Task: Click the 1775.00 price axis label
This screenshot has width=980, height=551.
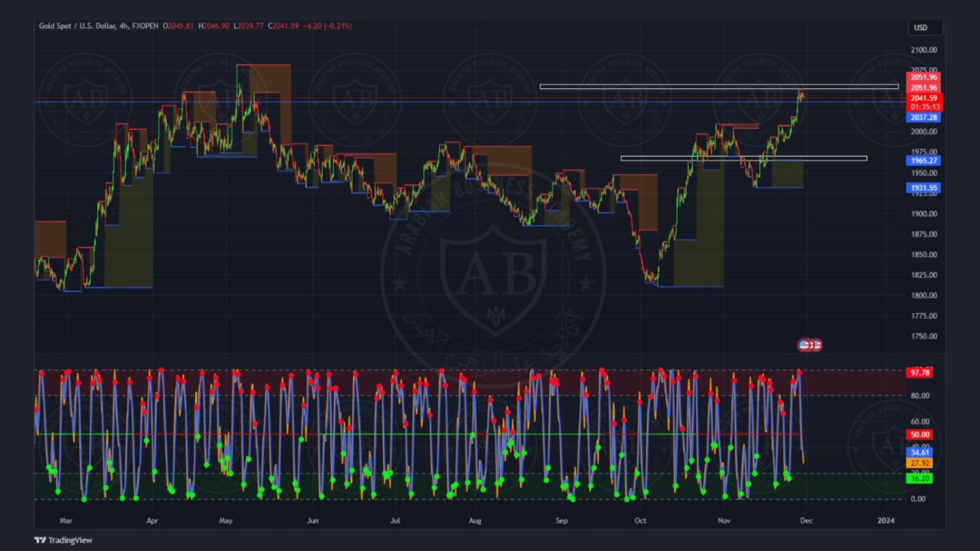Action: 924,315
